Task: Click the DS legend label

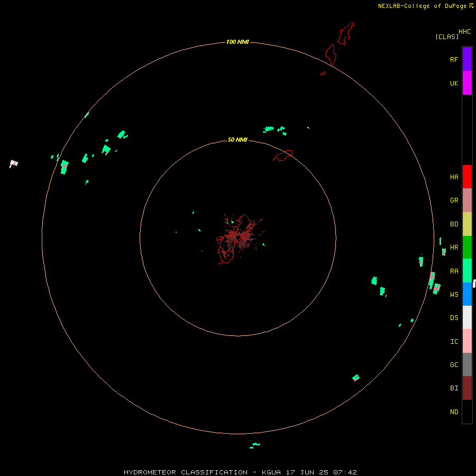Action: pos(454,317)
